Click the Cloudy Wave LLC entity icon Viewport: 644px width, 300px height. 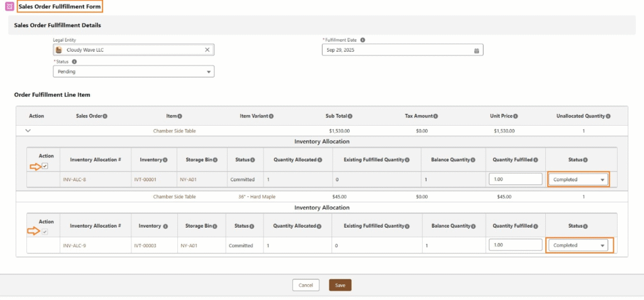coord(59,50)
